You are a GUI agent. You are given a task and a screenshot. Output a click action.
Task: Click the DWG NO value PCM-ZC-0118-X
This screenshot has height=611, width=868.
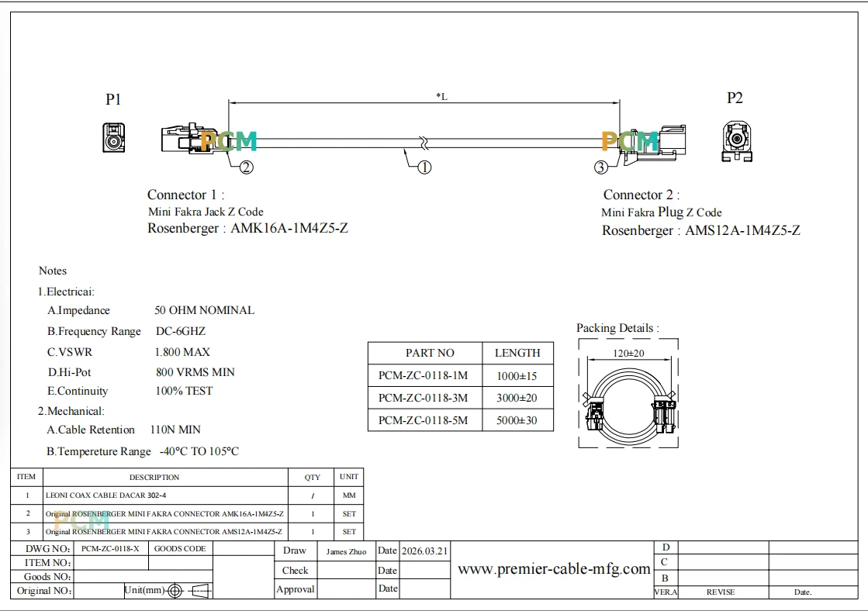coord(110,548)
